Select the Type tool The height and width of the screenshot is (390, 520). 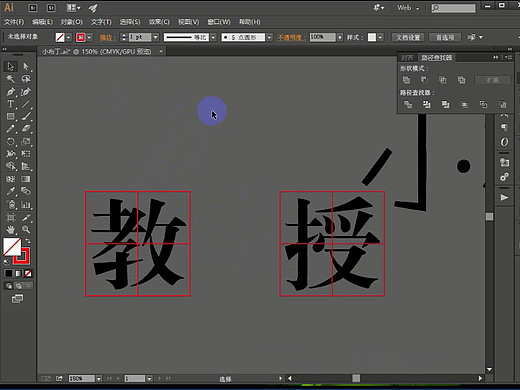click(x=11, y=104)
